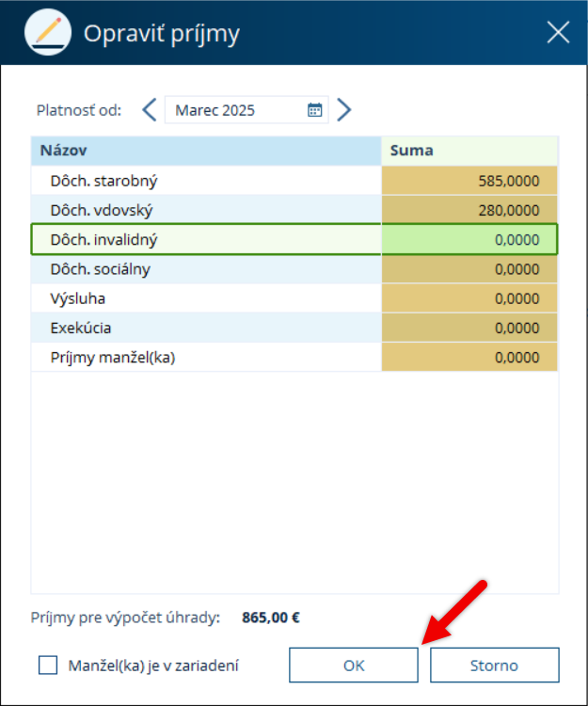Edit Dôch. vdovský amount 280,0000
Viewport: 588px width, 706px height.
point(469,210)
